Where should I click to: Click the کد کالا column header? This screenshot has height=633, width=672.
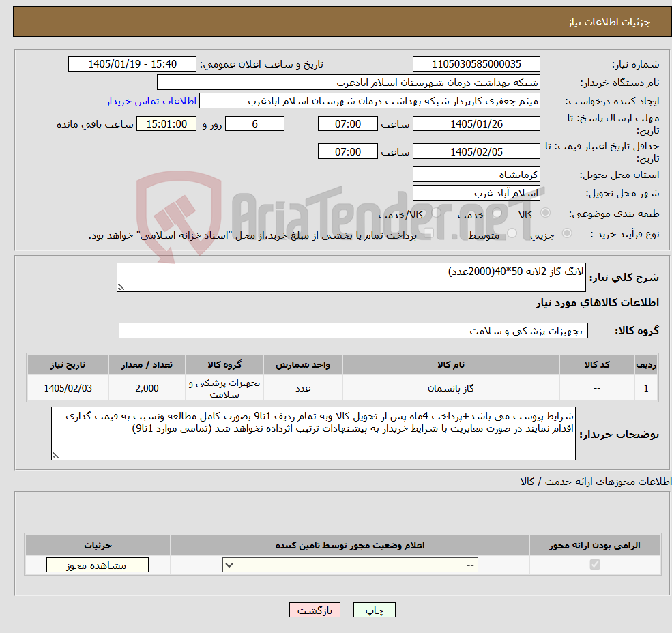coord(596,364)
